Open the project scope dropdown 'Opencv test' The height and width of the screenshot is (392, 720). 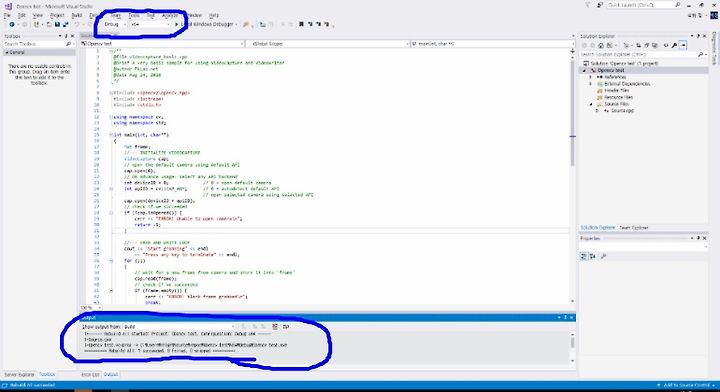pos(162,44)
